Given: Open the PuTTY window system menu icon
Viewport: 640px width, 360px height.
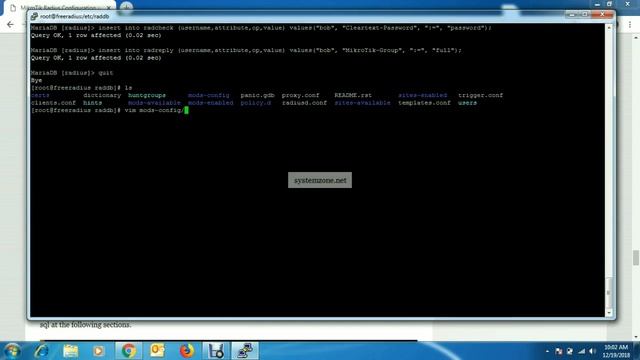Looking at the screenshot, I should (34, 16).
